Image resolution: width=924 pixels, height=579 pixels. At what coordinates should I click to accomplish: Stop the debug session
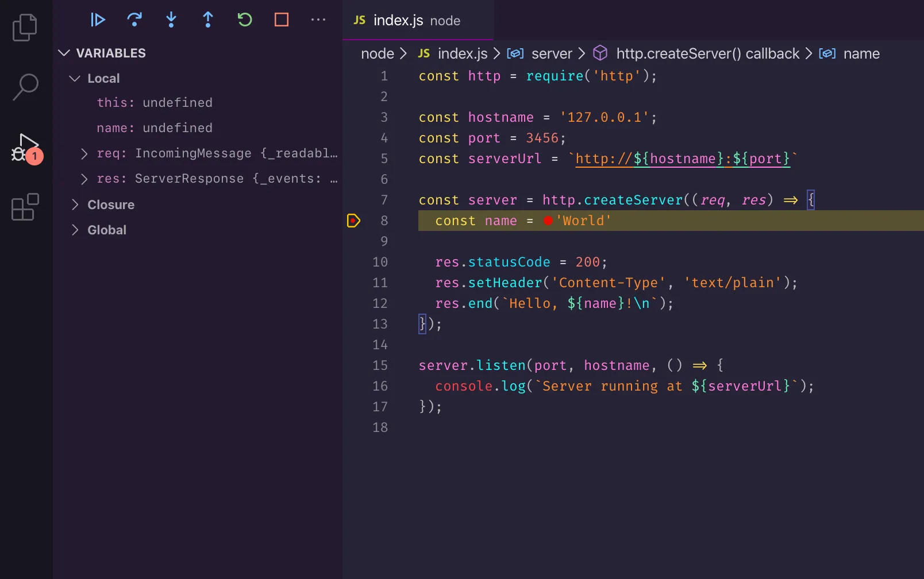coord(282,20)
